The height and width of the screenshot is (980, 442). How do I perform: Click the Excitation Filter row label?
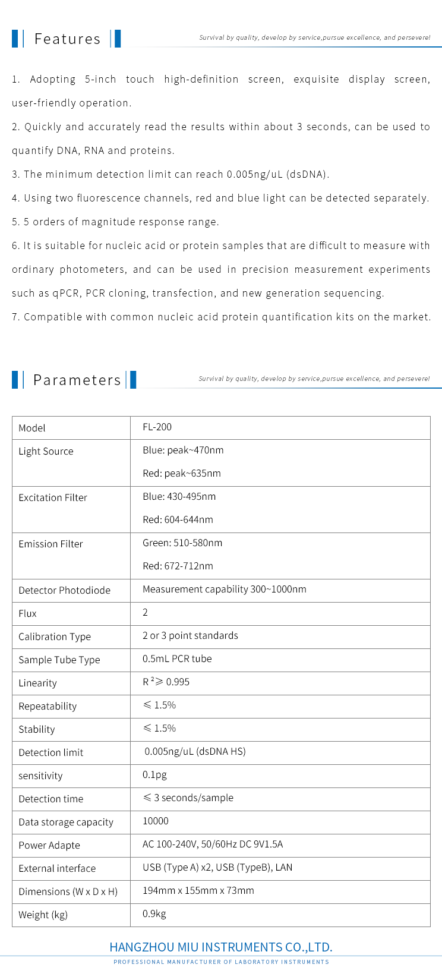pyautogui.click(x=53, y=497)
